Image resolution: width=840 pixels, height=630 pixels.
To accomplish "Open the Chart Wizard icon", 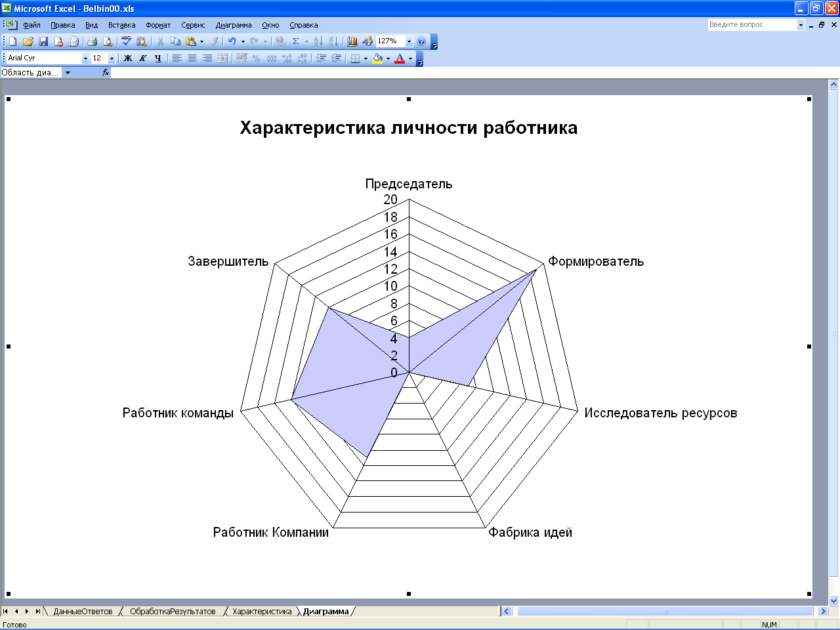I will tap(352, 41).
